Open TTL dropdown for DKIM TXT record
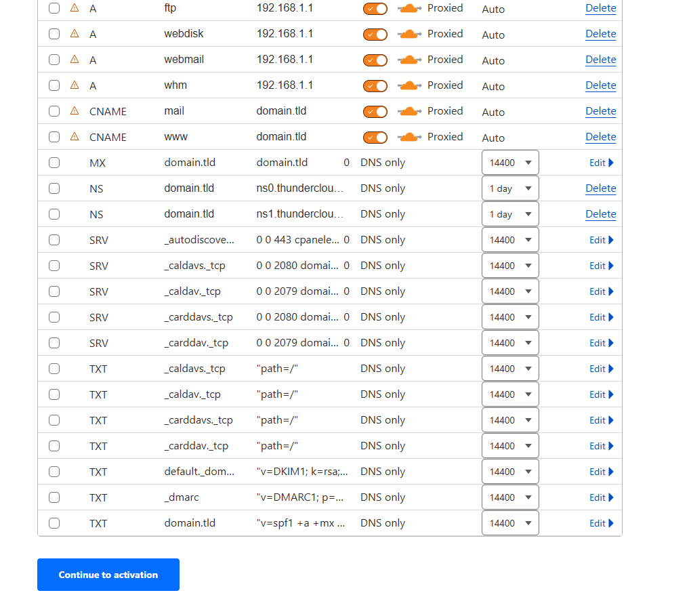This screenshot has height=616, width=691. pos(510,472)
